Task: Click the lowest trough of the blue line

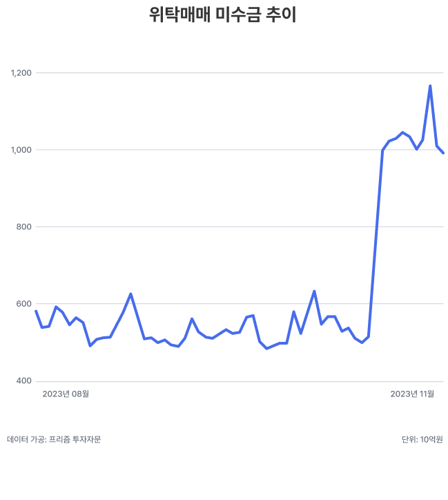Action: 266,349
